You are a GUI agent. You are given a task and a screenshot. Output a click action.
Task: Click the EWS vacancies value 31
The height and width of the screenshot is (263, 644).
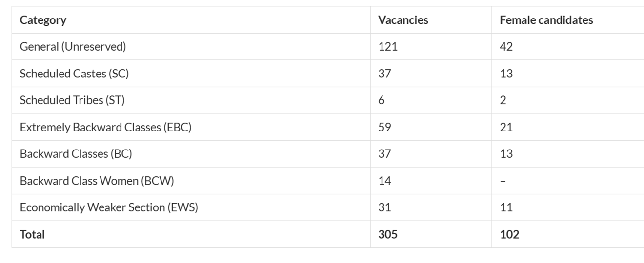coord(384,207)
